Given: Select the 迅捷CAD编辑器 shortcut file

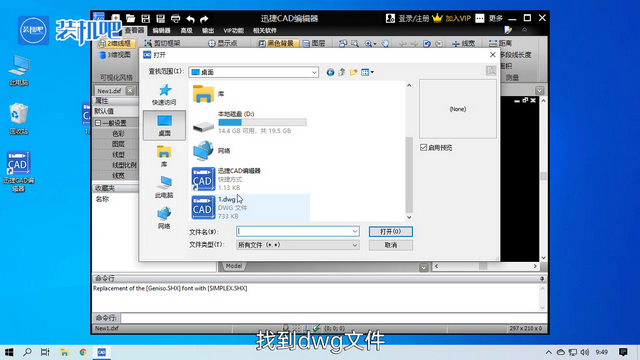Looking at the screenshot, I should (x=227, y=179).
